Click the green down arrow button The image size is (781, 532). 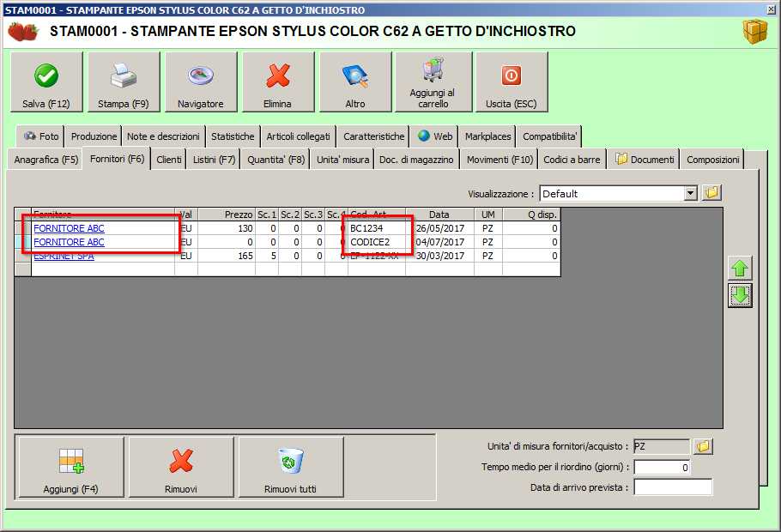[740, 295]
